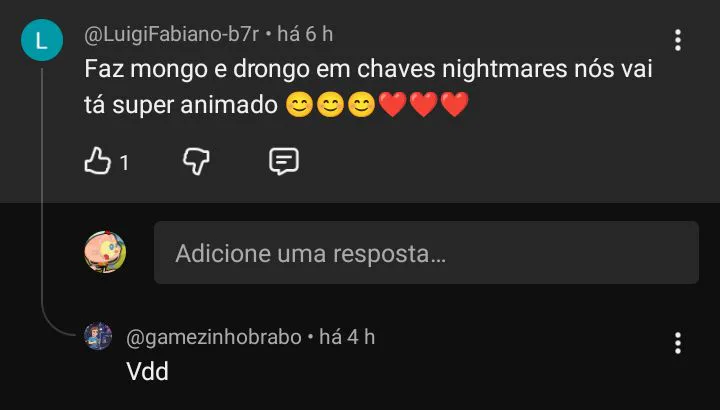Viewport: 720px width, 410px height.
Task: Like LuigiFabiano's comment with thumbs up
Action: [x=98, y=161]
